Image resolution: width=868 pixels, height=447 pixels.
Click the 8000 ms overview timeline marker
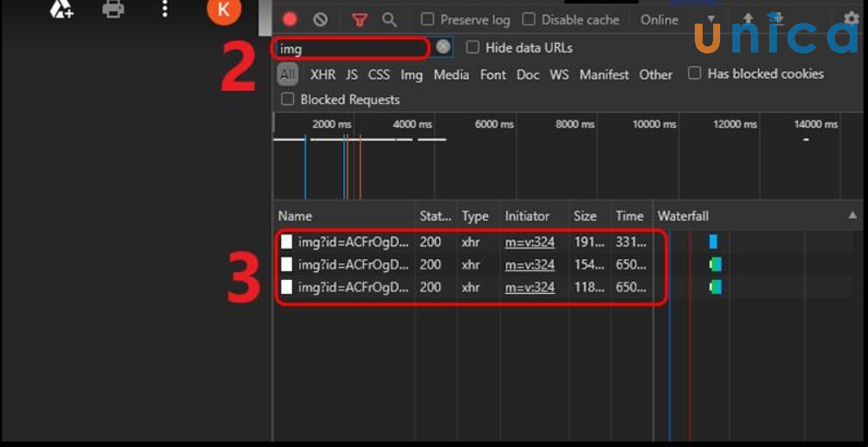coord(575,124)
